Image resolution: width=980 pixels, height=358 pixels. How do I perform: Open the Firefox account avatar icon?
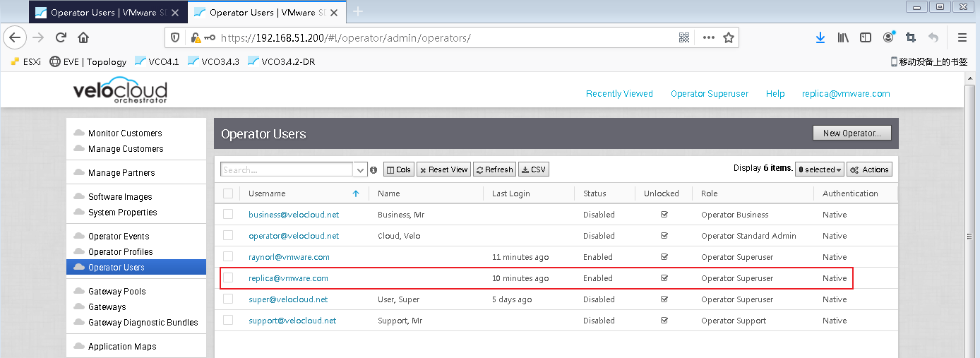888,37
